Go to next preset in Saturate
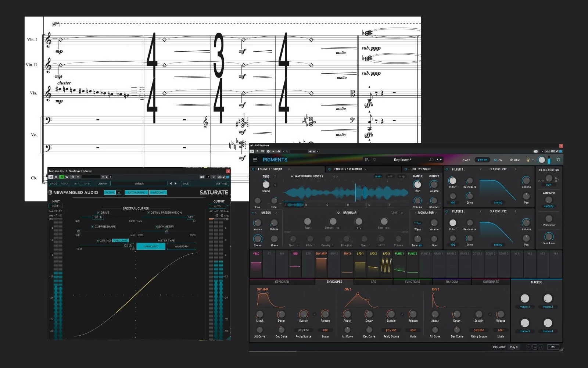The height and width of the screenshot is (368, 588). [x=176, y=183]
